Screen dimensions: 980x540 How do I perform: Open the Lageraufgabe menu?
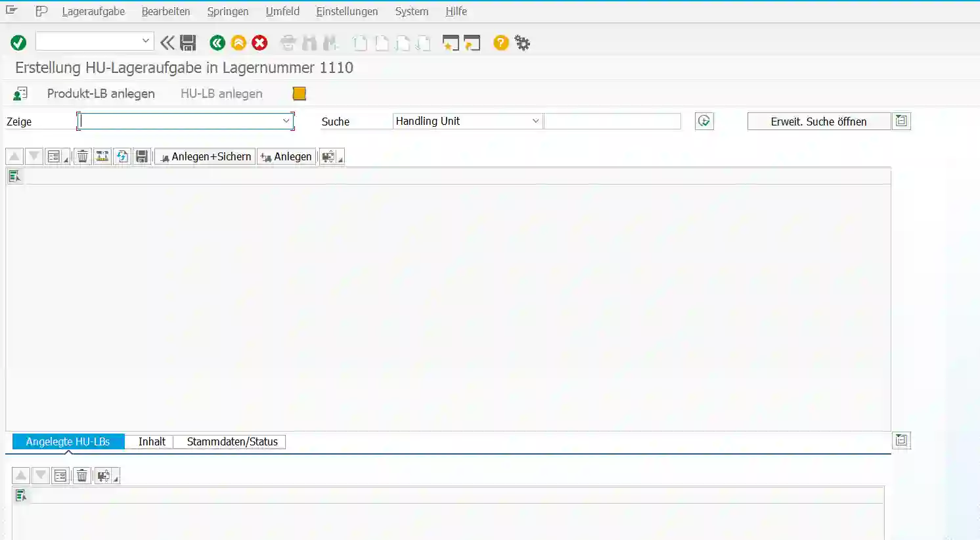93,11
